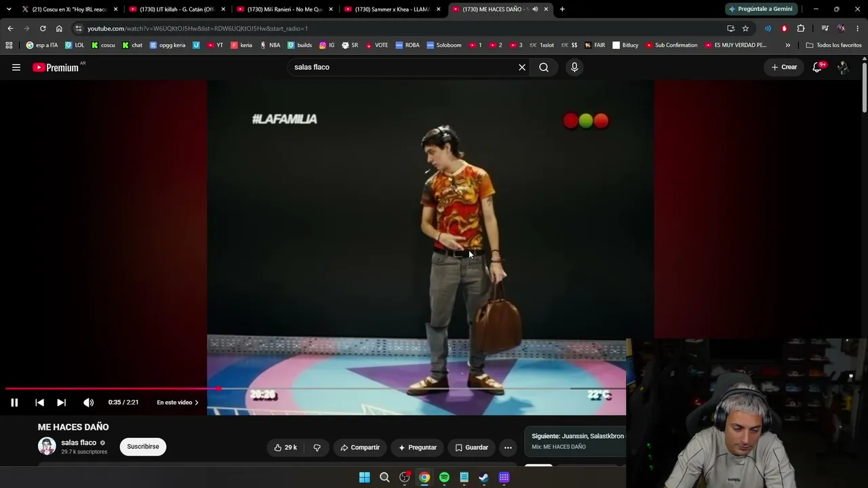Clear the YouTube search text
Image resolution: width=868 pixels, height=488 pixels.
click(522, 67)
